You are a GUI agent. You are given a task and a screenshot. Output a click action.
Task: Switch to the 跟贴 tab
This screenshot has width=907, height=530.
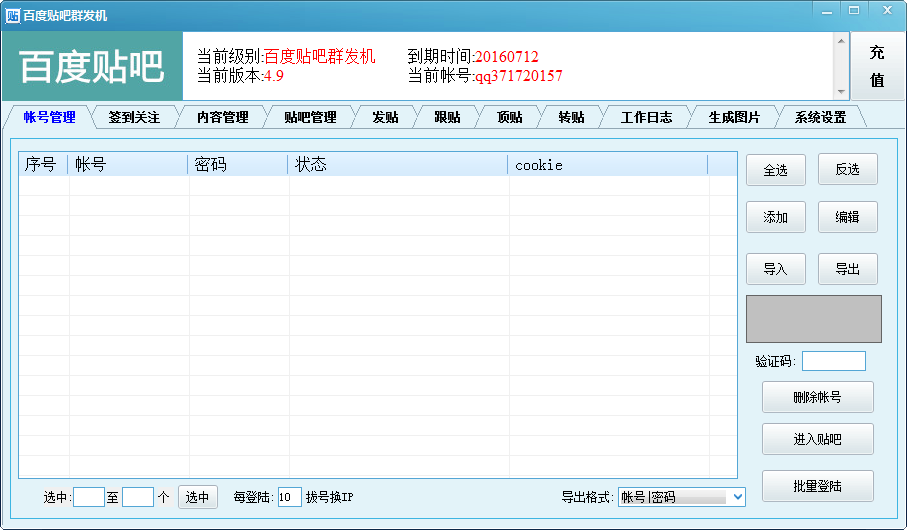click(447, 117)
